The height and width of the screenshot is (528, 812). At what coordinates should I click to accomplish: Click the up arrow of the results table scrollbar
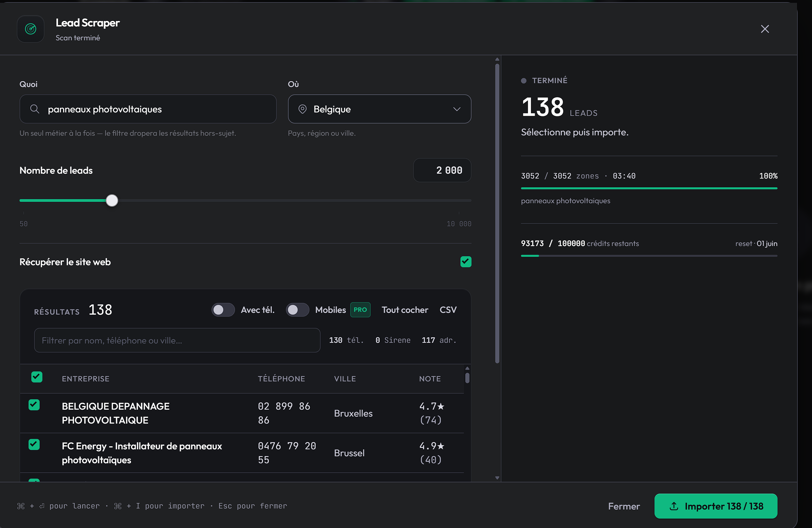467,368
